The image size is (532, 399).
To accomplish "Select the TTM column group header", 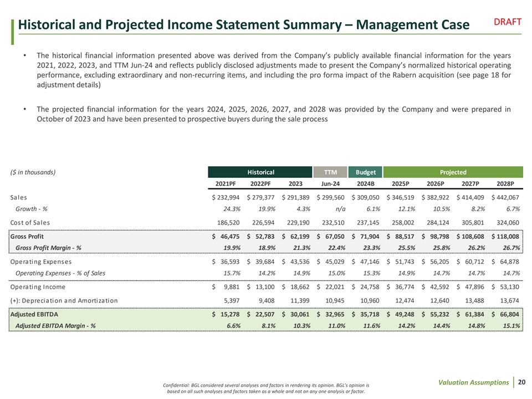I will coord(330,172).
